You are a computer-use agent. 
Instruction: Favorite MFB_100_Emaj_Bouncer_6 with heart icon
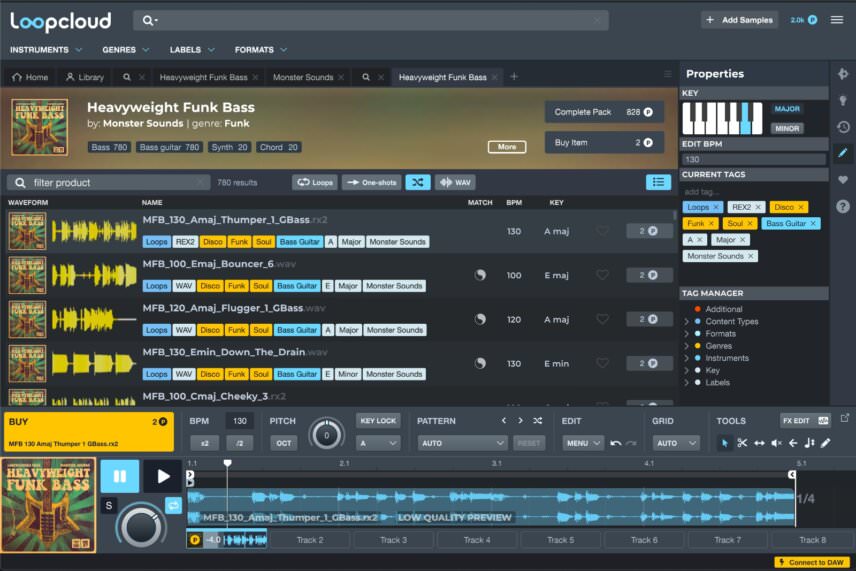pos(602,275)
